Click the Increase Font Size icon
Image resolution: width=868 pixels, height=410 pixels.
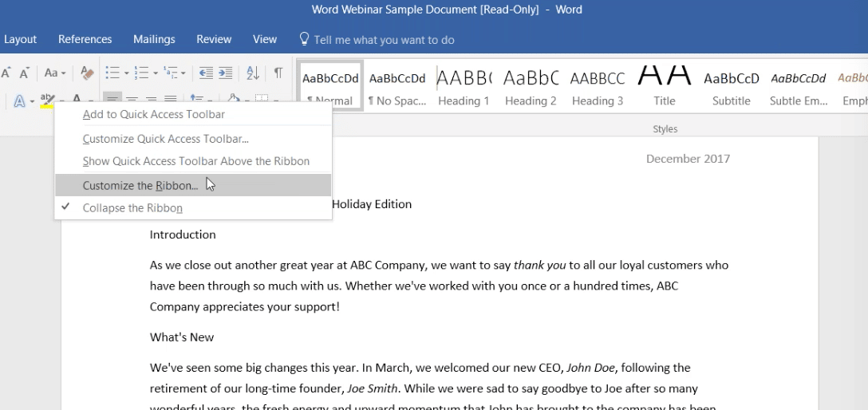click(x=6, y=73)
